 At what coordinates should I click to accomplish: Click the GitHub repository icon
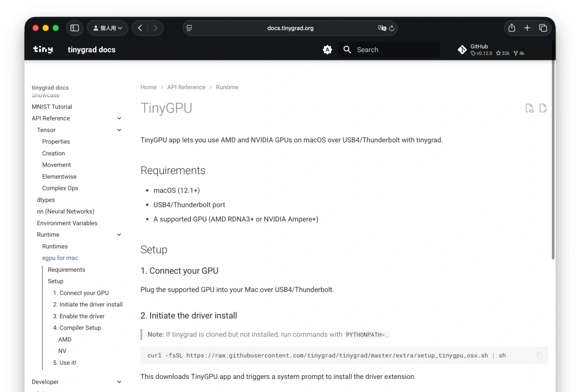(462, 50)
